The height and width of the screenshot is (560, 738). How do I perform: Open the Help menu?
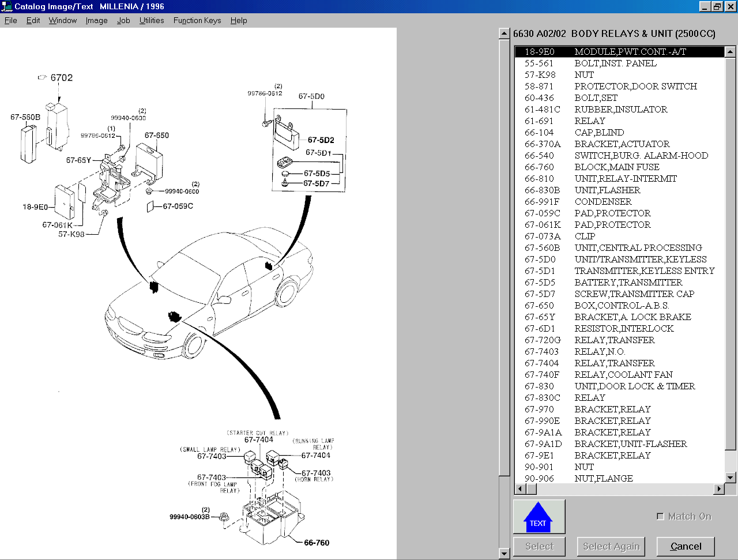coord(239,20)
